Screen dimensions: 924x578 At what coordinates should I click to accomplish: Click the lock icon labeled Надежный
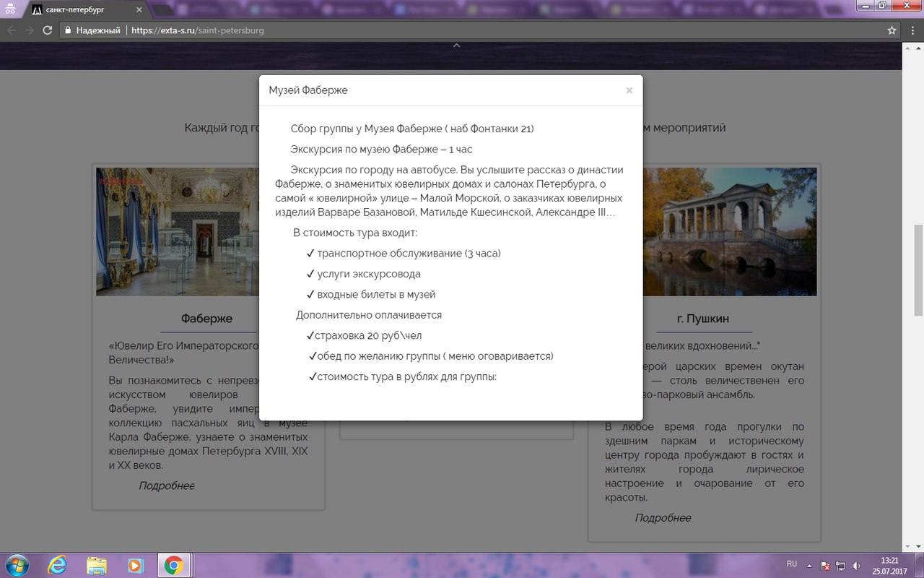coord(68,30)
